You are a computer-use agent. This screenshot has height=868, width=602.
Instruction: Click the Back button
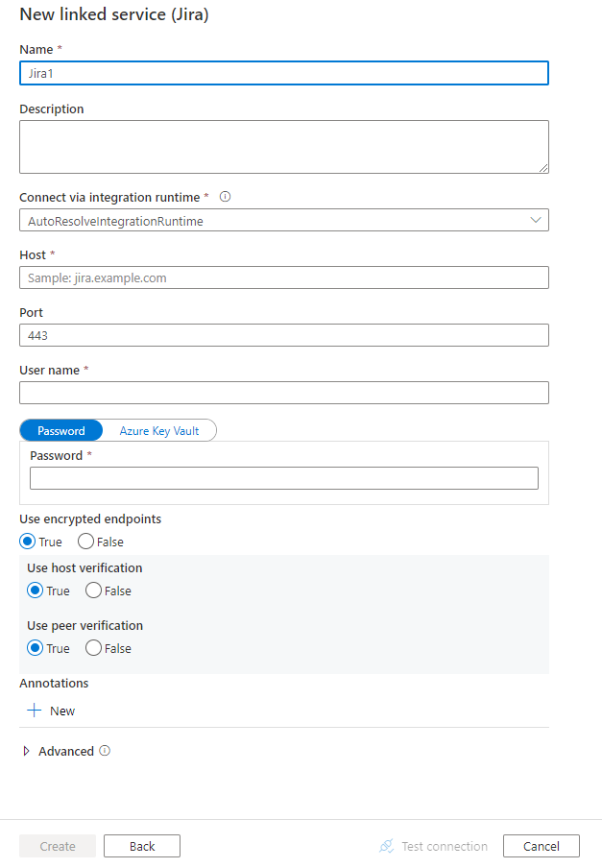[x=142, y=846]
